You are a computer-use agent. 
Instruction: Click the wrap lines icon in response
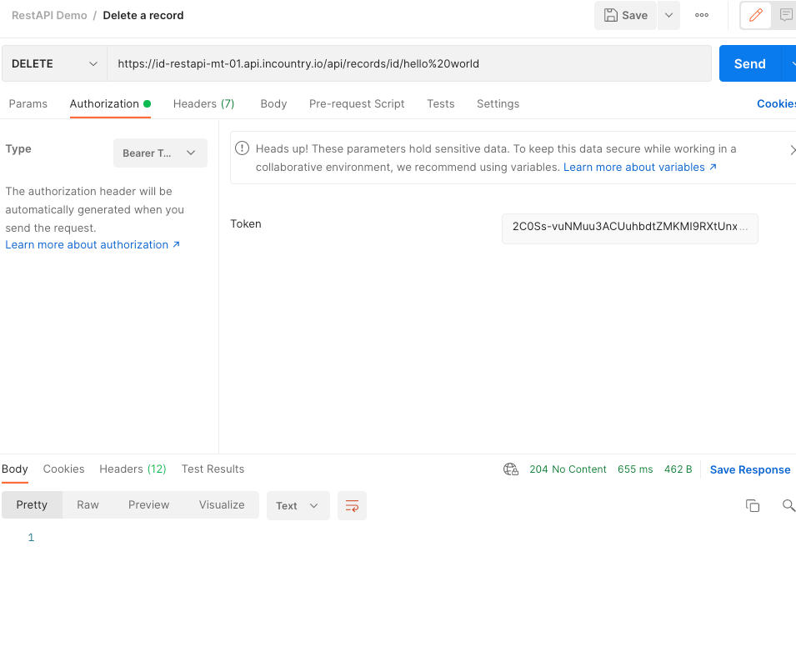352,505
